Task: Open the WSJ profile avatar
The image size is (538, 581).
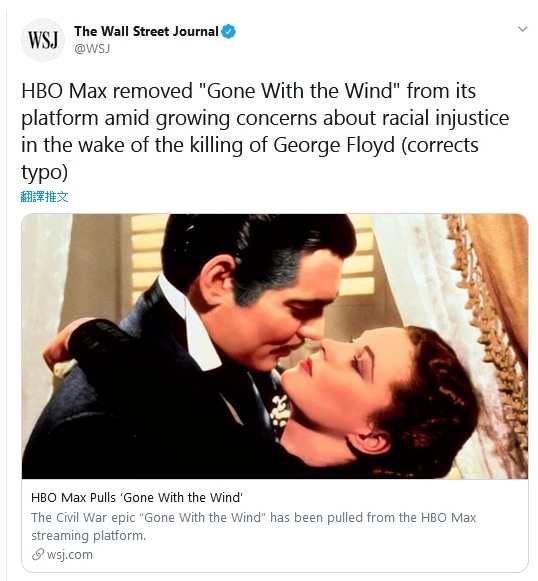Action: coord(43,40)
